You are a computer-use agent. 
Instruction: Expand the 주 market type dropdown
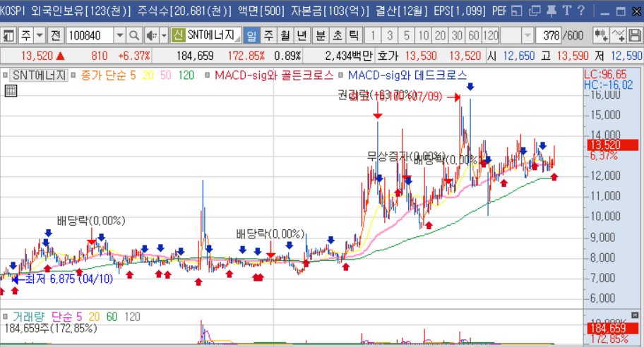[39, 35]
